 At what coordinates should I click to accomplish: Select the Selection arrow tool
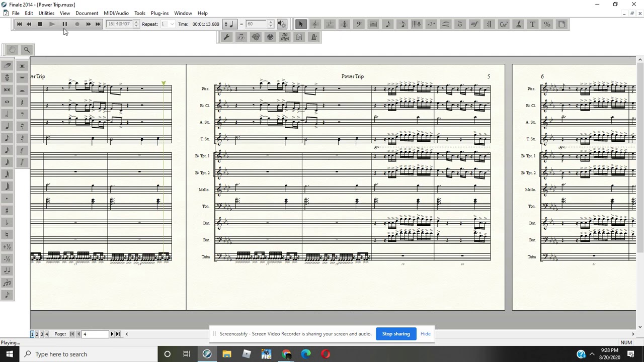point(301,24)
